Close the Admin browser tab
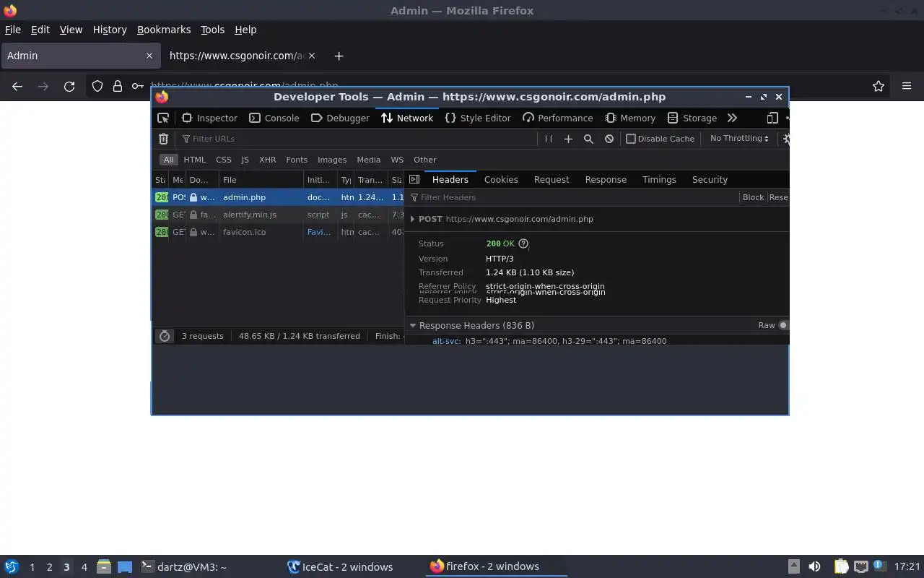 tap(149, 56)
